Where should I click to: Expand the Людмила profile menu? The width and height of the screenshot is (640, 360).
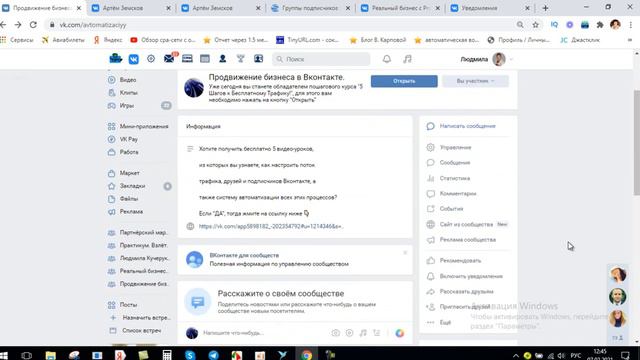(486, 59)
